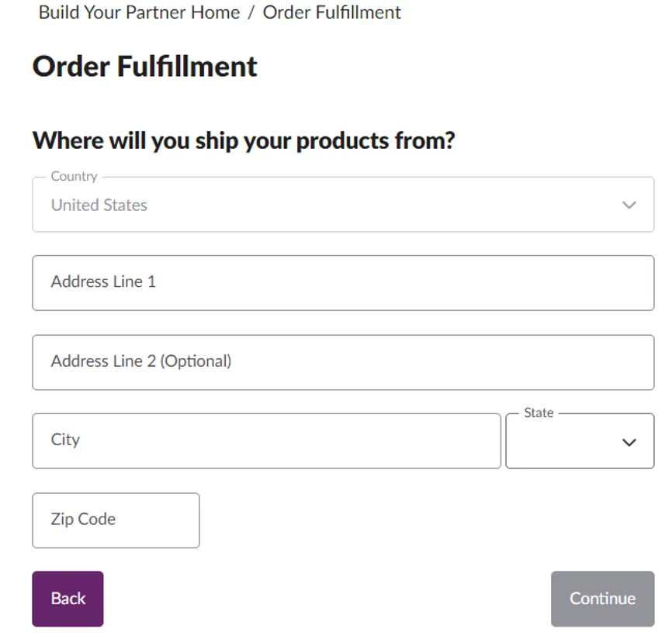The height and width of the screenshot is (639, 672).
Task: Click the State dropdown chevron arrow
Action: (629, 442)
